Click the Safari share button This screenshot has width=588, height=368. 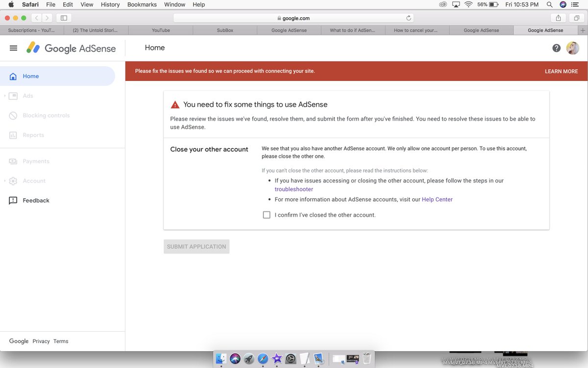[558, 18]
